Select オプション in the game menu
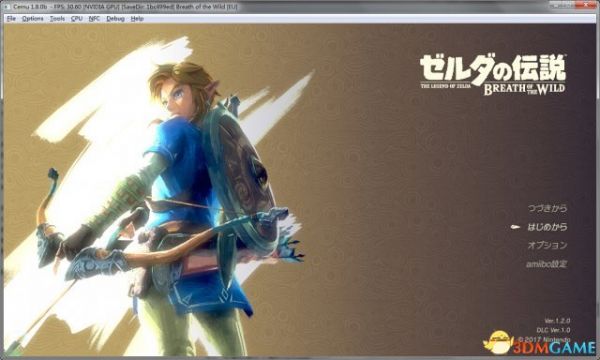Screen dimensions: 600x360 (x=547, y=245)
